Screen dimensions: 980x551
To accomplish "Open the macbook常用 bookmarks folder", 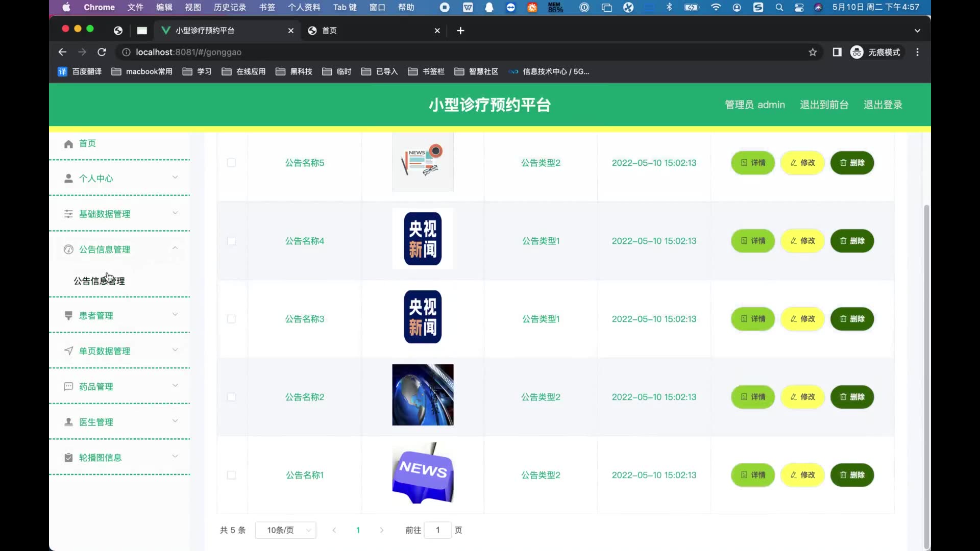I will point(142,71).
